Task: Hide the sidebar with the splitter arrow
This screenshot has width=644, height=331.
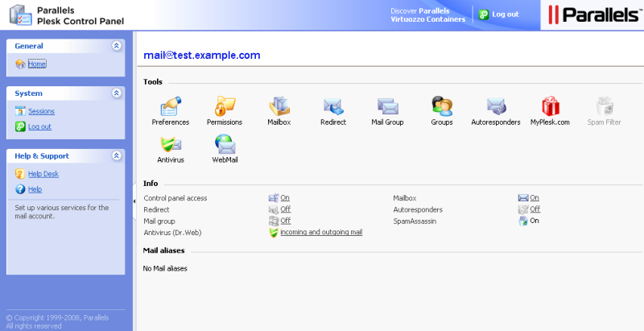Action: (134, 201)
